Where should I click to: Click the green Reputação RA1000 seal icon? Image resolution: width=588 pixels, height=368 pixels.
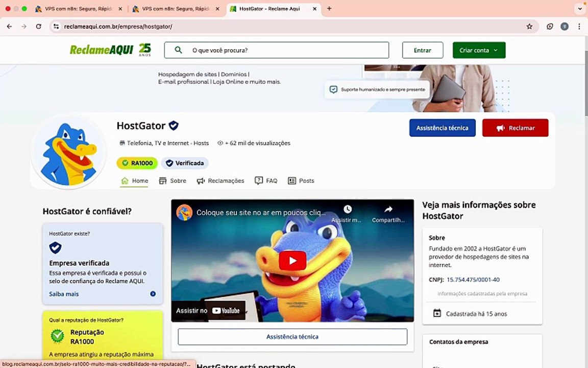coord(57,336)
